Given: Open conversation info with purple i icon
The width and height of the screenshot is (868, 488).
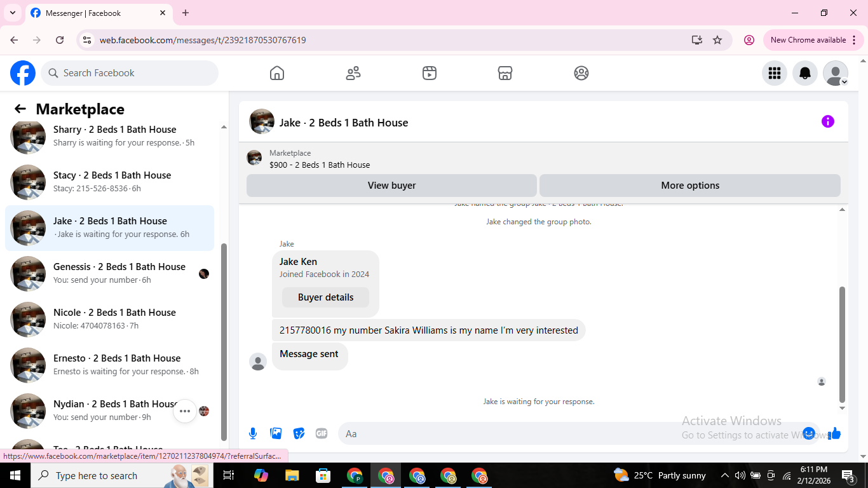Looking at the screenshot, I should (828, 121).
